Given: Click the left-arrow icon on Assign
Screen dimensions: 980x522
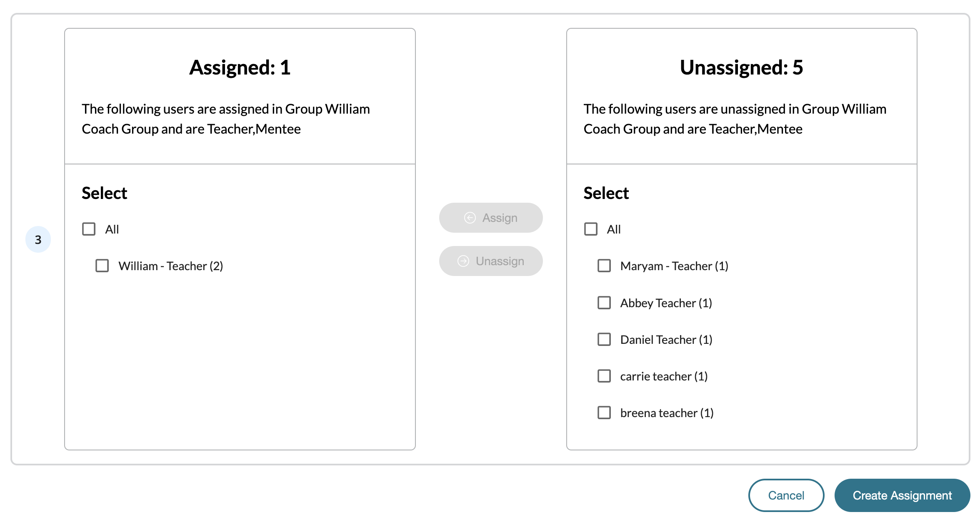Looking at the screenshot, I should pos(470,218).
